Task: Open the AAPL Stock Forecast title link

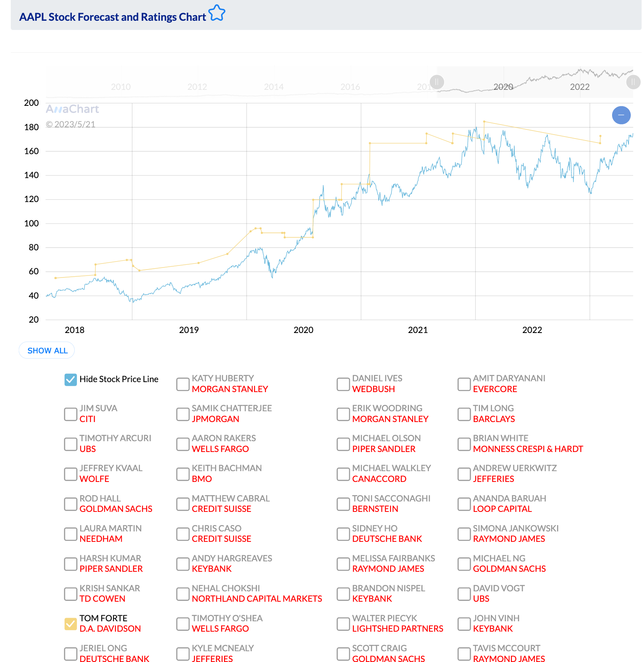Action: [113, 17]
